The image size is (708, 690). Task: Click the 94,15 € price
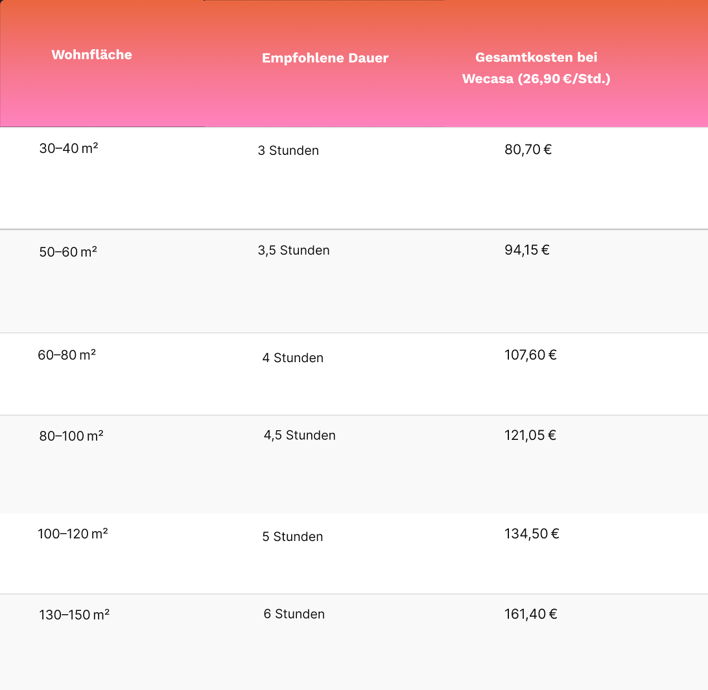(527, 250)
